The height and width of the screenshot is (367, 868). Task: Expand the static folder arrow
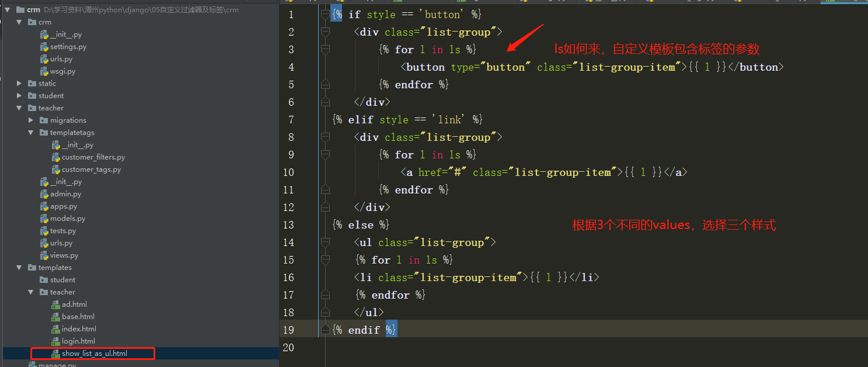tap(19, 84)
